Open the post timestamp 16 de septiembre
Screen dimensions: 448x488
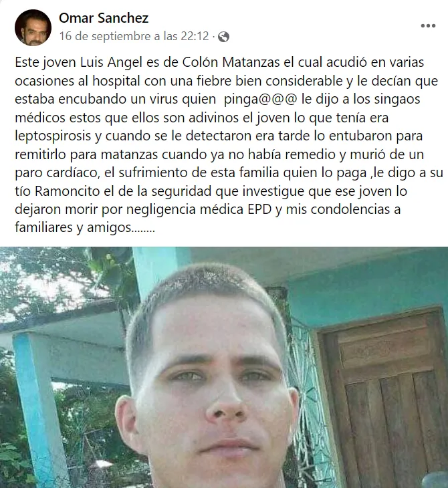coord(134,36)
